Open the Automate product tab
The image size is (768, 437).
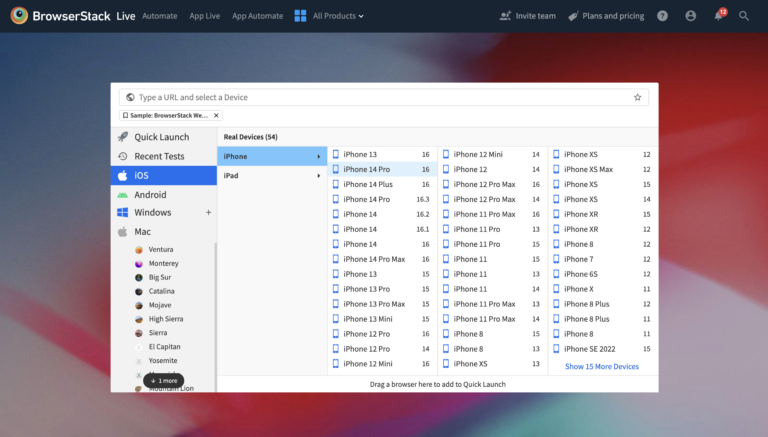(160, 16)
